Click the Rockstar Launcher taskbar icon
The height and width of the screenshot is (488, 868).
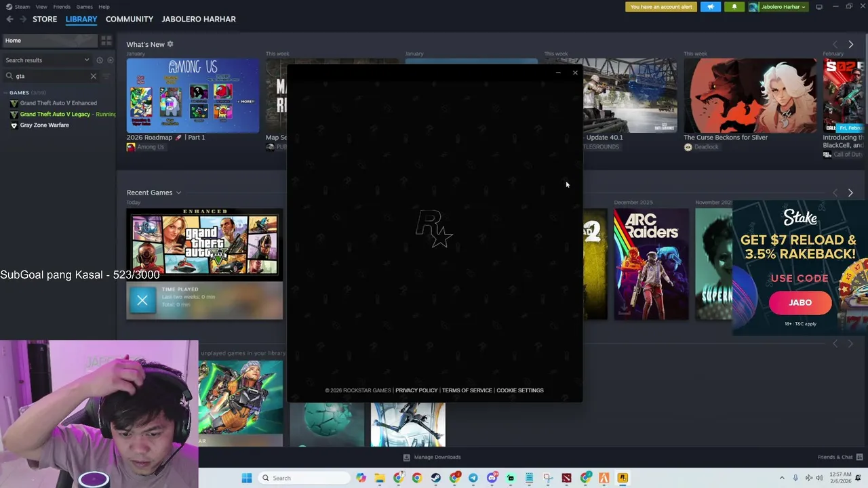point(623,478)
